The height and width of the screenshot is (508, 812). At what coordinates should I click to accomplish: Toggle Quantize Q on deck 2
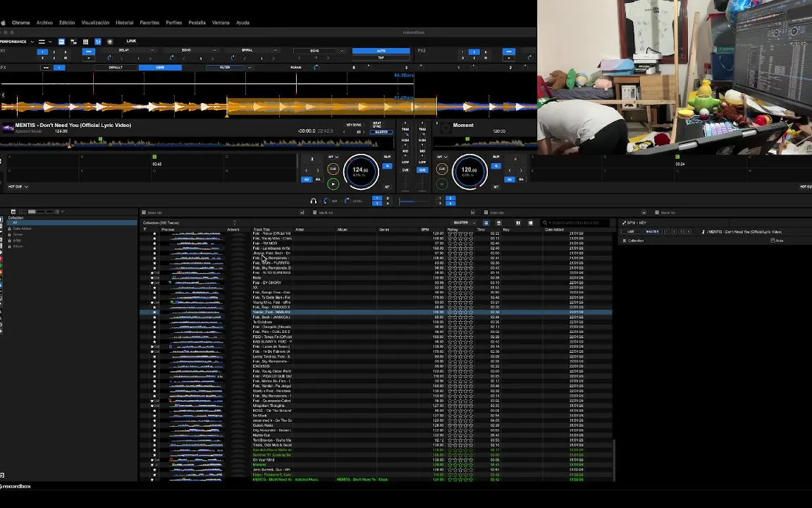pyautogui.click(x=496, y=166)
